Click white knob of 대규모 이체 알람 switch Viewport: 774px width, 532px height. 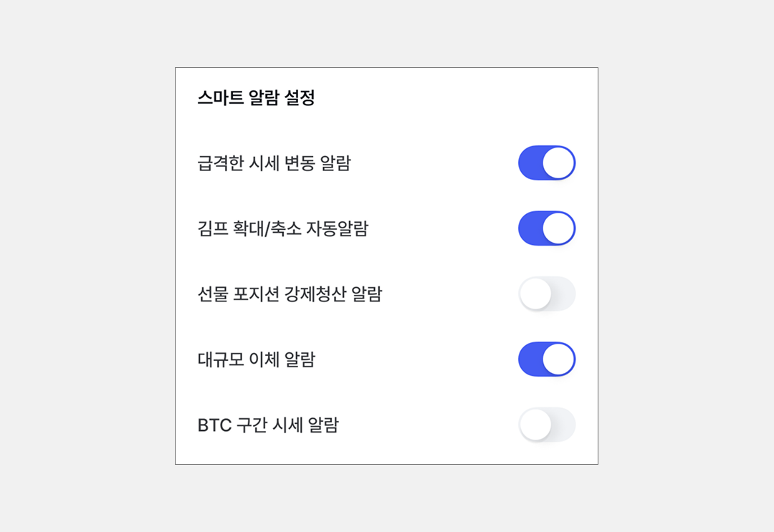tap(558, 359)
